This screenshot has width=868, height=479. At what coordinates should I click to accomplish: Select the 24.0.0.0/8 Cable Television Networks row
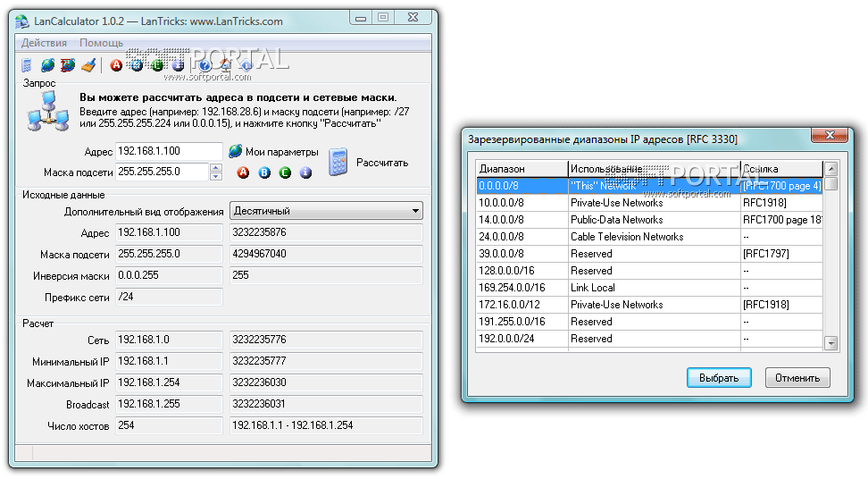pyautogui.click(x=649, y=237)
